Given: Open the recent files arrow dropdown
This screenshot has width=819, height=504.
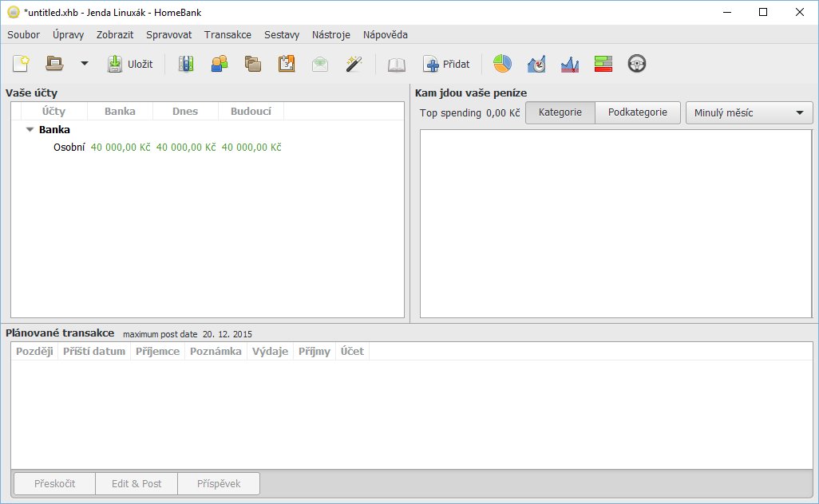Looking at the screenshot, I should 84,64.
